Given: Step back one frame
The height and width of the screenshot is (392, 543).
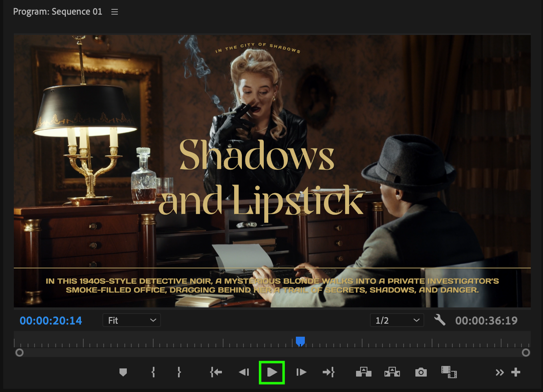Looking at the screenshot, I should 244,372.
